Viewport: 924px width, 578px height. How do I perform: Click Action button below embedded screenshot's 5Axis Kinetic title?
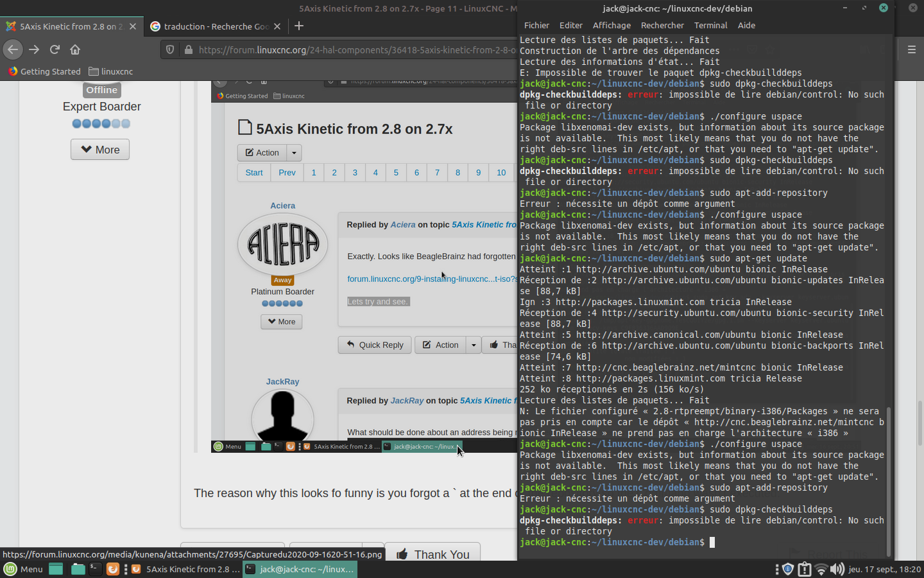point(262,153)
